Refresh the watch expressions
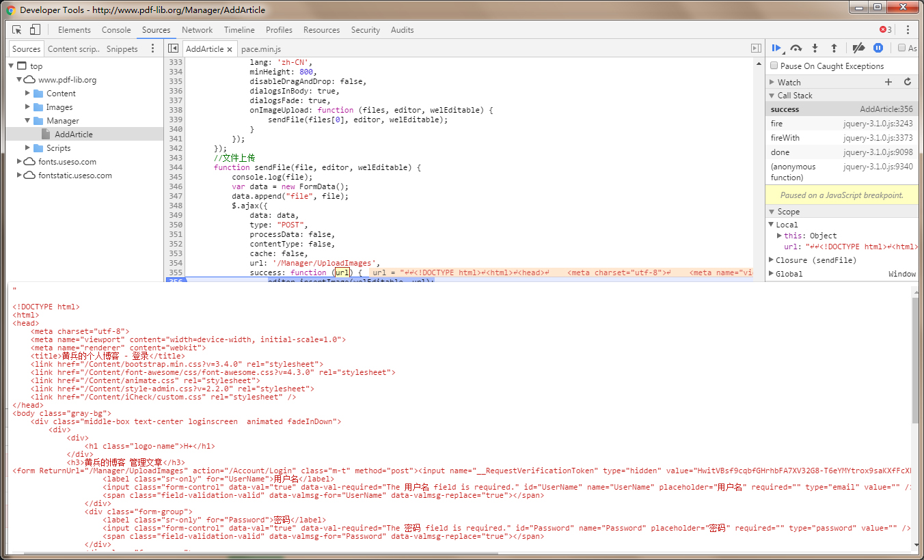 pos(908,82)
